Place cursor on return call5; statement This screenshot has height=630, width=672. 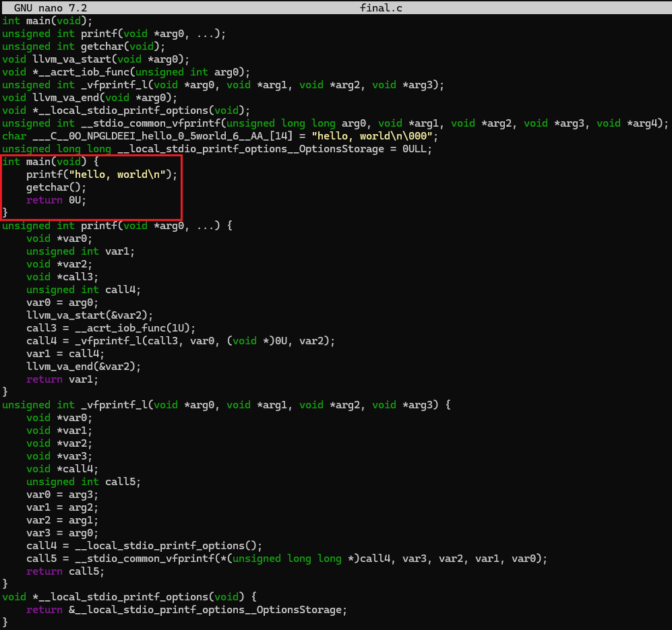(x=65, y=571)
